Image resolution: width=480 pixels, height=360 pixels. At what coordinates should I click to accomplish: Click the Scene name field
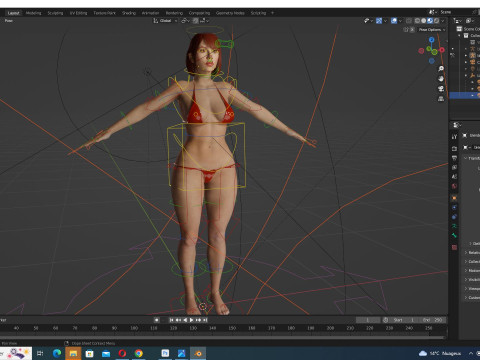click(455, 12)
